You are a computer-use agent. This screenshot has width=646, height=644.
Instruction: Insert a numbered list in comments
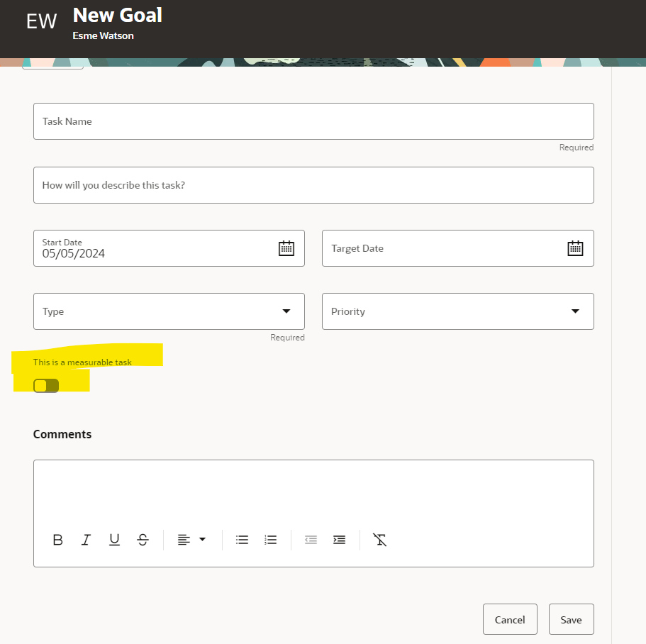pyautogui.click(x=270, y=540)
